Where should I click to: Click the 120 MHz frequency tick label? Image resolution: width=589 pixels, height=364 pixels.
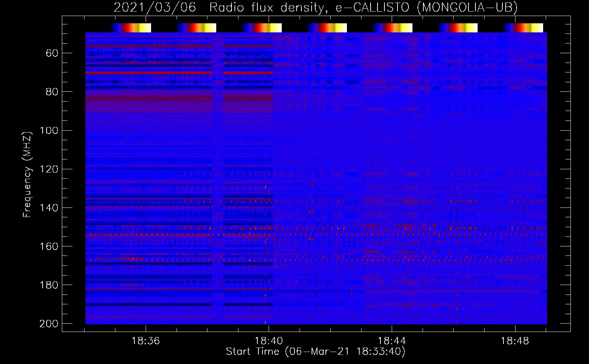49,169
